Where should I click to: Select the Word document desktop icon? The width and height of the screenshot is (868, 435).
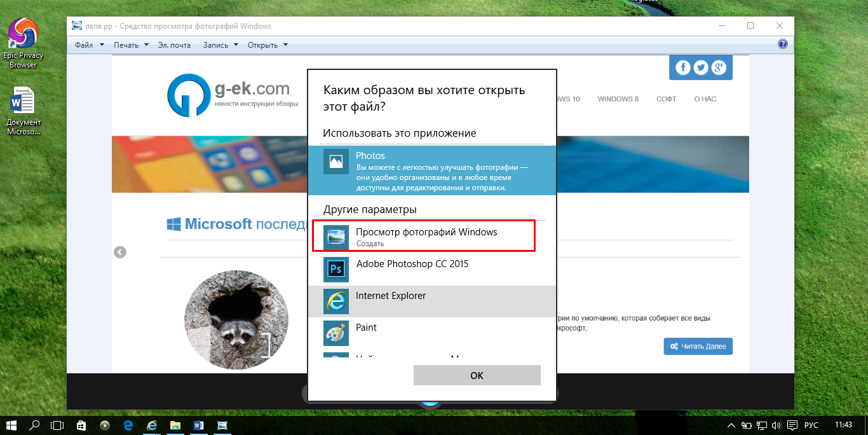[x=23, y=111]
